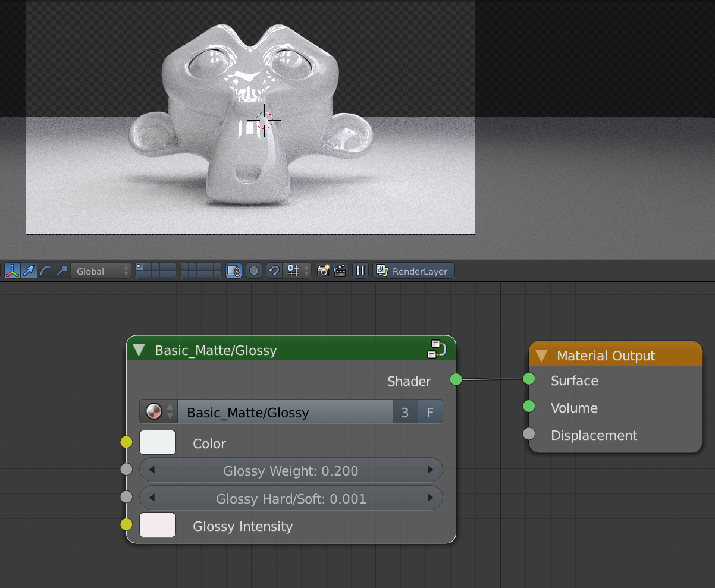Select the rotate manipulator arc icon
The height and width of the screenshot is (588, 715).
tap(46, 271)
